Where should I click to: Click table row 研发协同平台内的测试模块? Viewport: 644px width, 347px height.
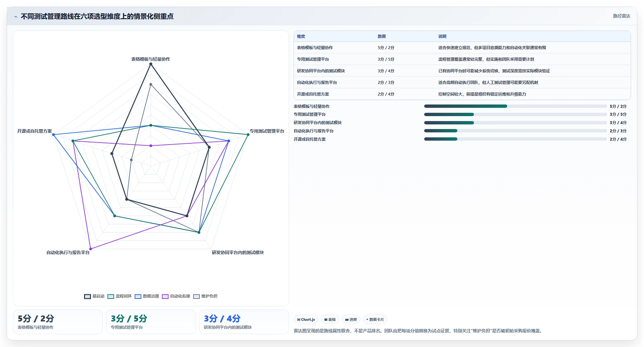462,71
